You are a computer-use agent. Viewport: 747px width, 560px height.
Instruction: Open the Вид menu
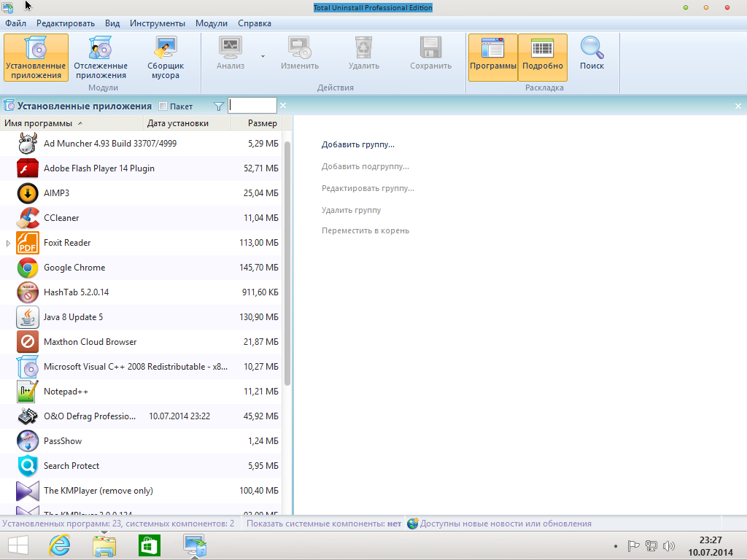point(112,23)
